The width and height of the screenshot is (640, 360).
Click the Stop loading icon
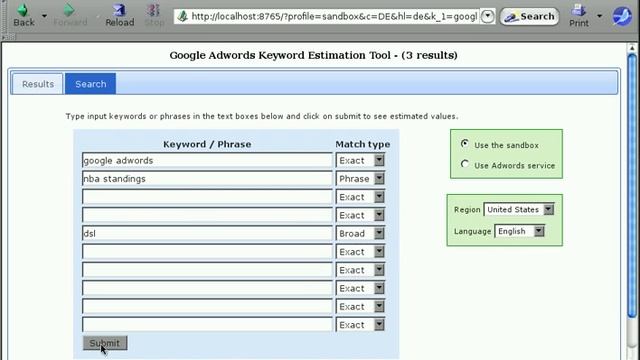154,15
